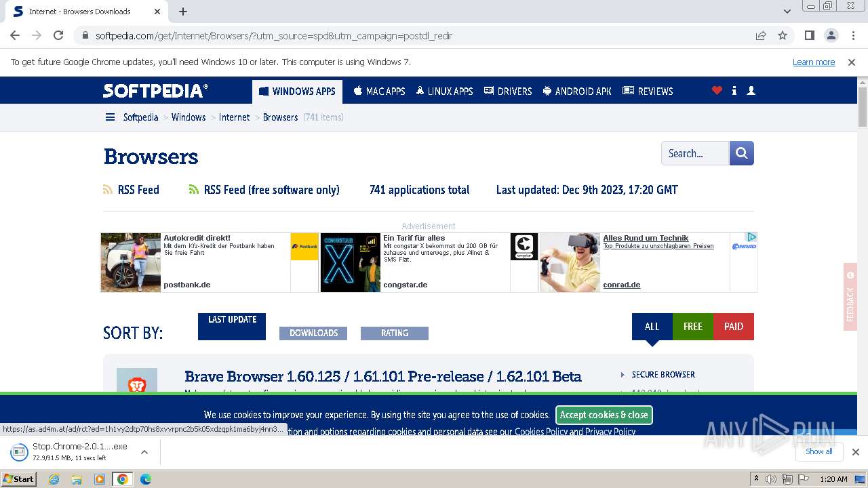
Task: Show hidden tray icons arrow
Action: pyautogui.click(x=756, y=479)
